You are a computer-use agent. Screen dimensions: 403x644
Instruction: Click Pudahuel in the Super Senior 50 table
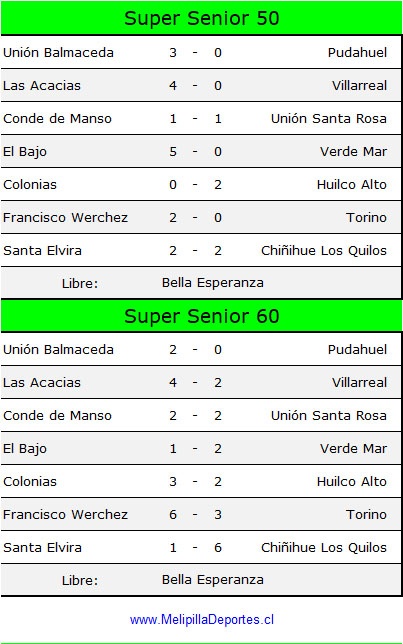(357, 53)
